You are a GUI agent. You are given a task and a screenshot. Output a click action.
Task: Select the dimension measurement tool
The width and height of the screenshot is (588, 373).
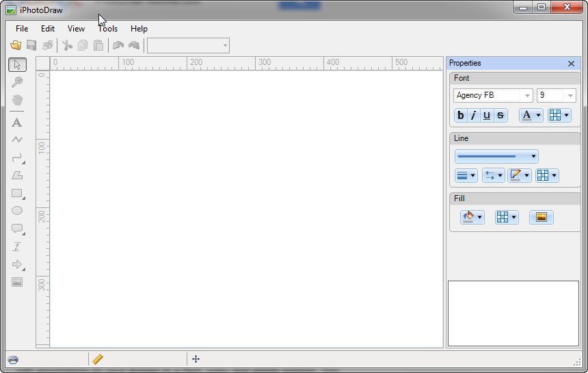point(17,246)
